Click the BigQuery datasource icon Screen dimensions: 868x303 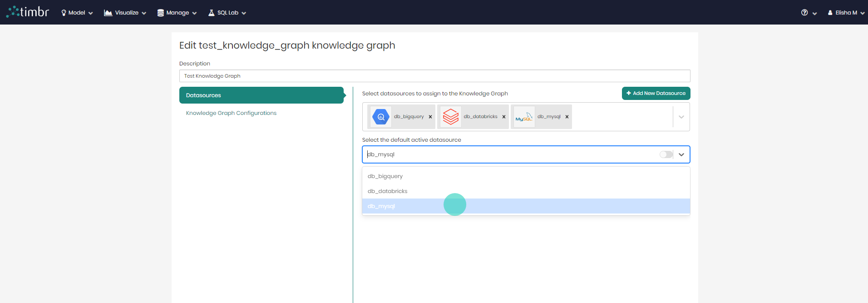click(381, 117)
